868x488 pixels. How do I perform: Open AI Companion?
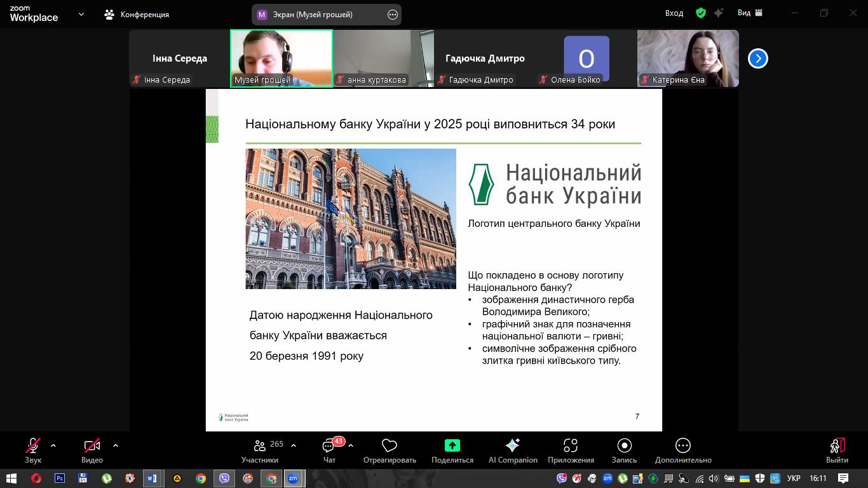coord(513,450)
